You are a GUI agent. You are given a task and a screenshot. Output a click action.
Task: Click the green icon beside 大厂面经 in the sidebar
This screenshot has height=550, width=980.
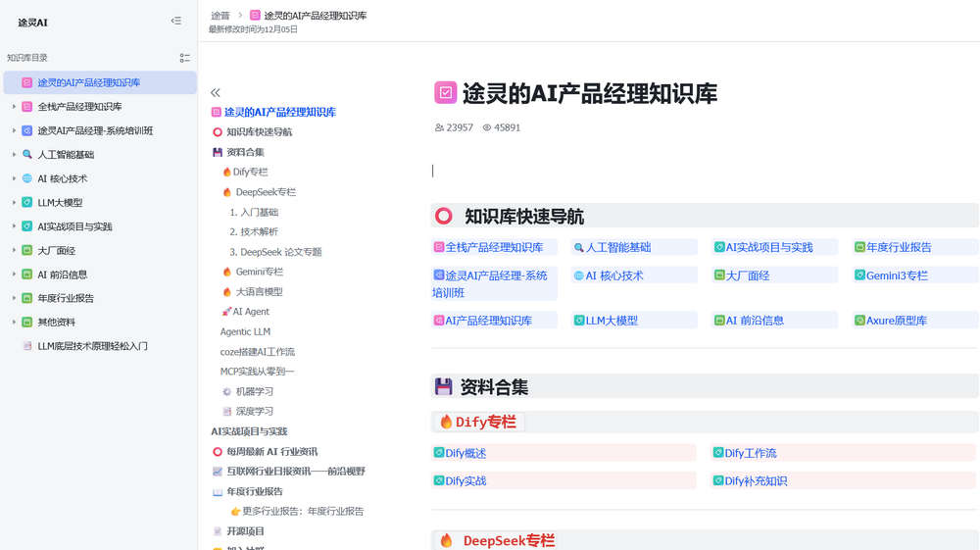(x=26, y=250)
